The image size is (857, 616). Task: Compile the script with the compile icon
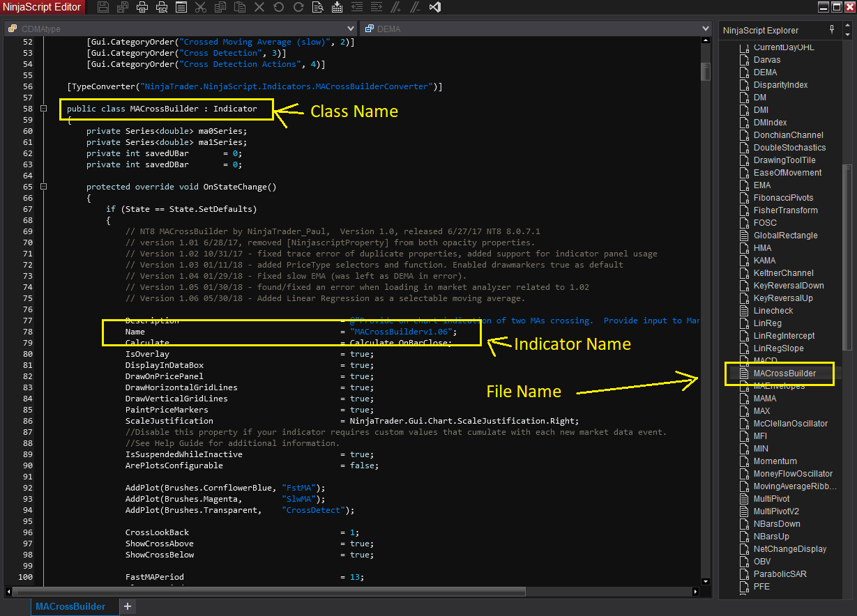(338, 8)
